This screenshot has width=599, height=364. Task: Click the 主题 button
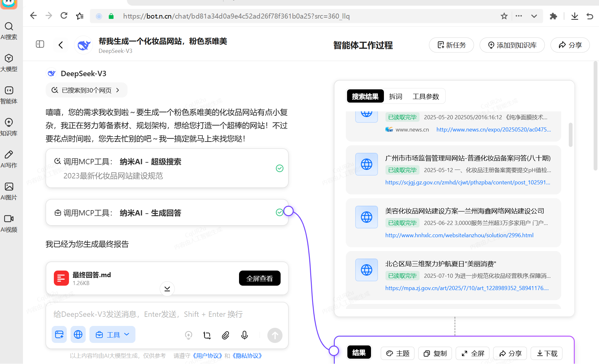397,353
